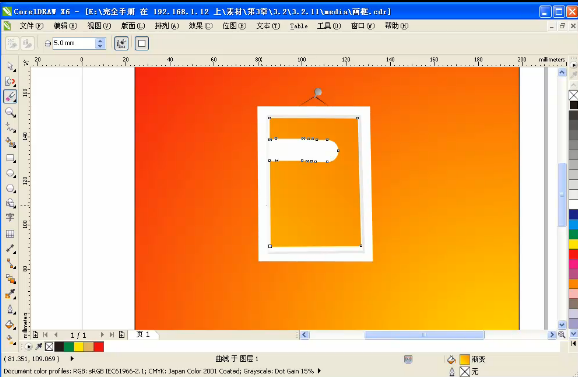Open the 排列(A) menu
This screenshot has height=377, width=578.
[167, 26]
